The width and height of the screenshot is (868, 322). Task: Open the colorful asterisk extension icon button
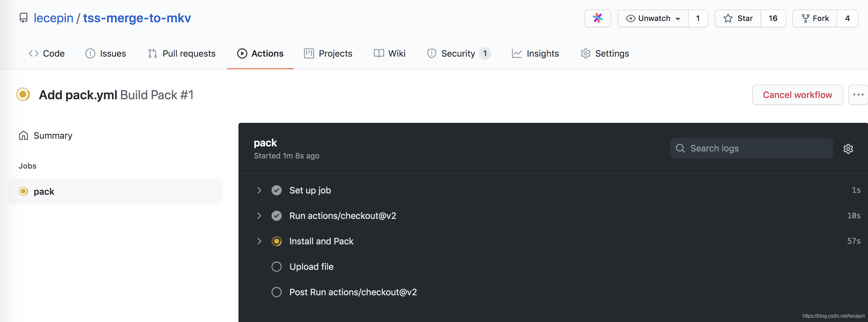click(x=597, y=18)
